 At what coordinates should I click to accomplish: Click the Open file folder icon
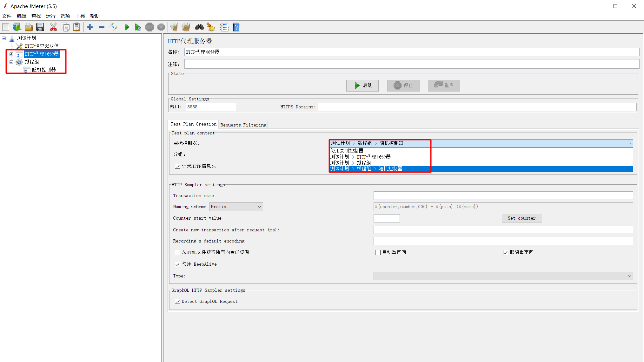click(x=29, y=27)
